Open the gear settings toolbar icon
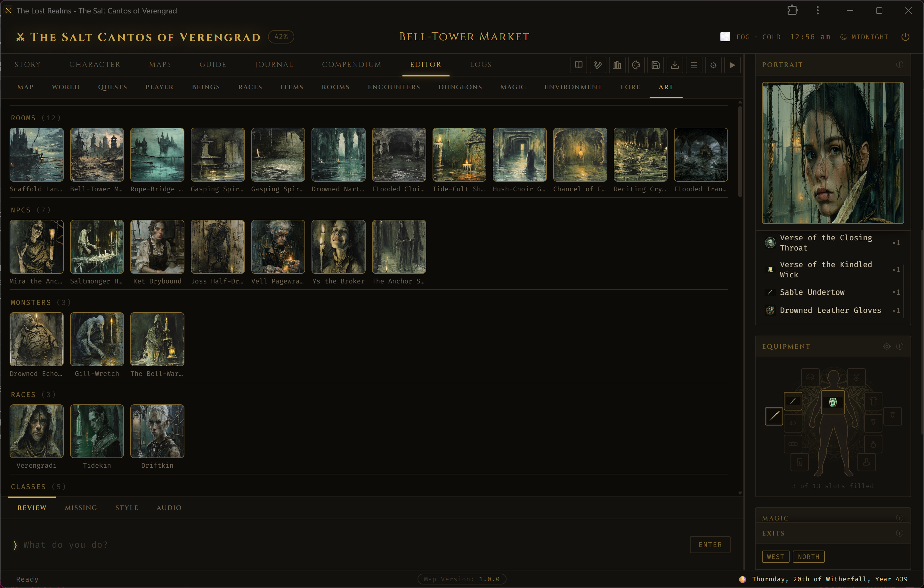 (713, 65)
